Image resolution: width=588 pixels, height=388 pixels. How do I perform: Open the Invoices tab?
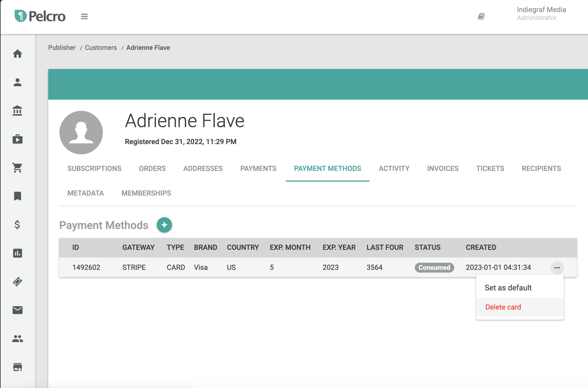coord(442,168)
